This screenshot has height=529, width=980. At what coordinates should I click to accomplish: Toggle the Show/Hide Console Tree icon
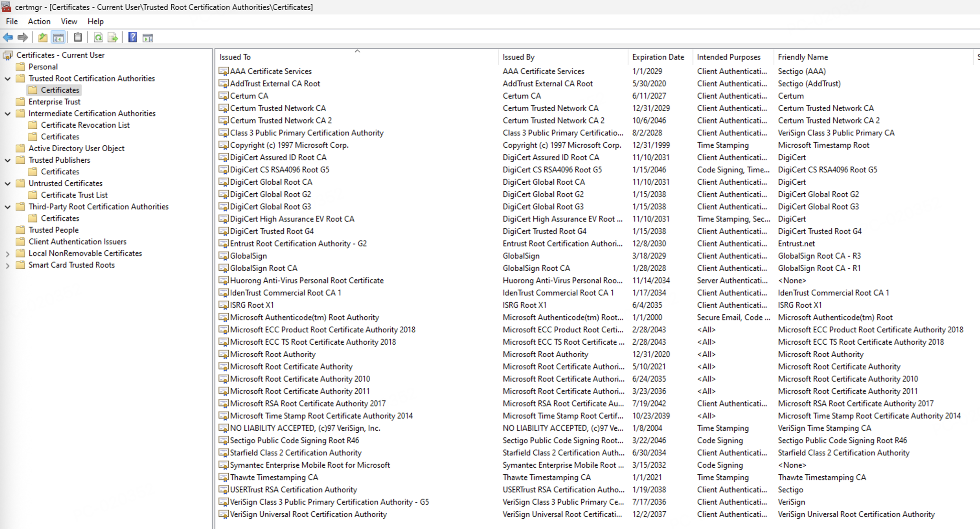pyautogui.click(x=58, y=37)
